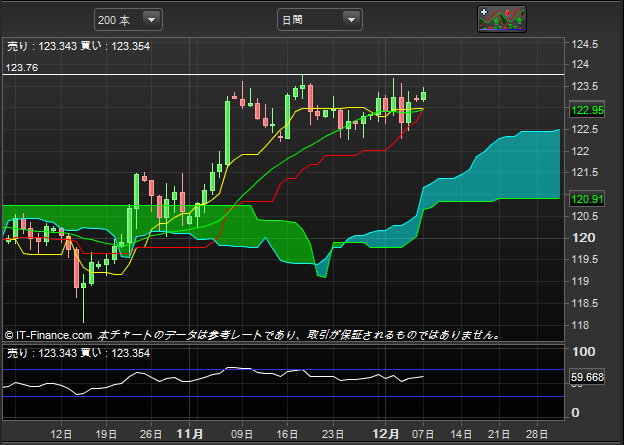The height and width of the screenshot is (445, 624).
Task: Click the 23日 date axis label
Action: click(x=333, y=434)
